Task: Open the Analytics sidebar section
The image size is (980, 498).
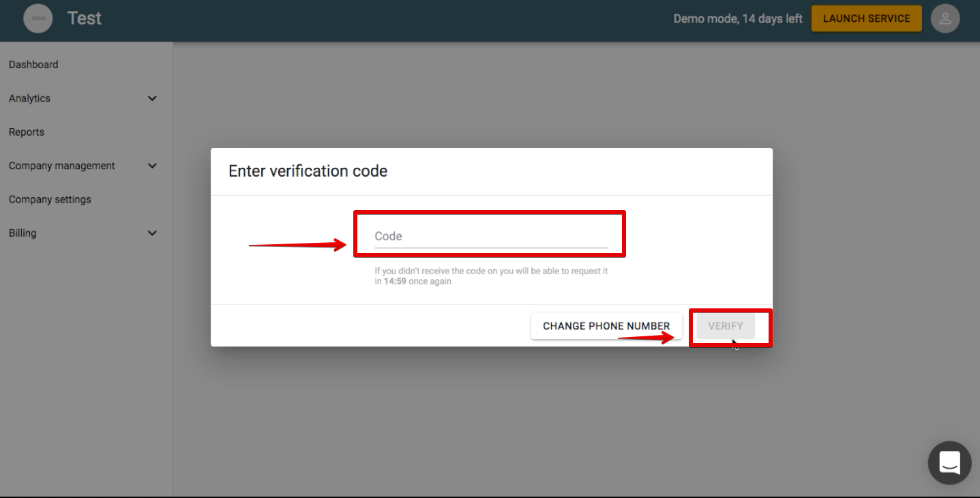Action: 29,98
